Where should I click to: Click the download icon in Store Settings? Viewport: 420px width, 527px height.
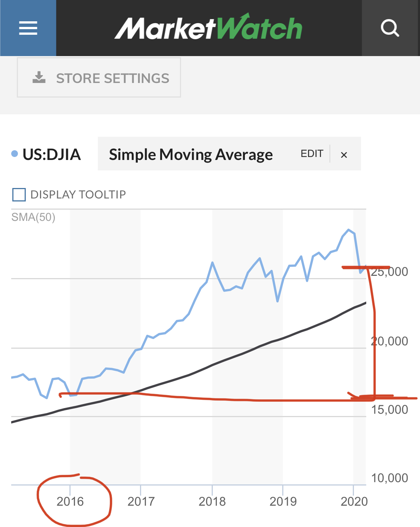tap(39, 78)
